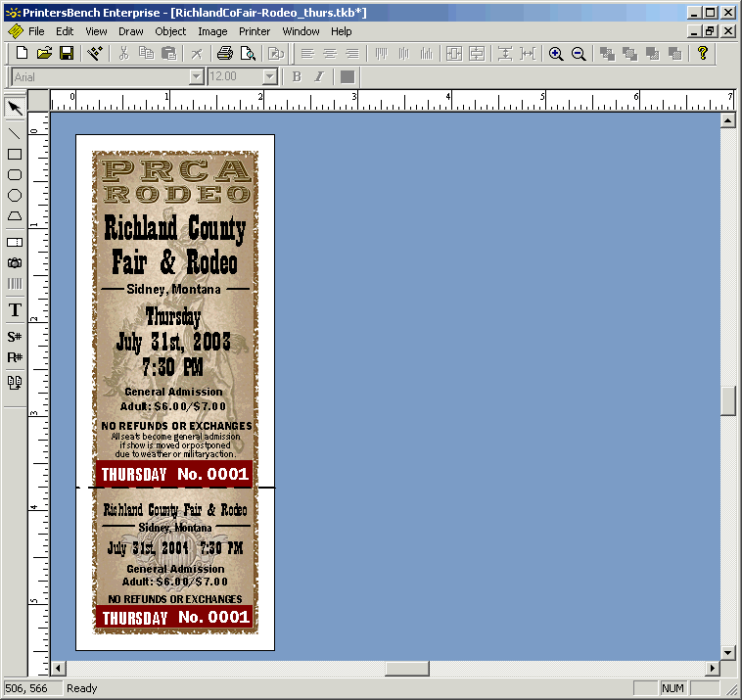Select the Barcode tool

pos(15,284)
